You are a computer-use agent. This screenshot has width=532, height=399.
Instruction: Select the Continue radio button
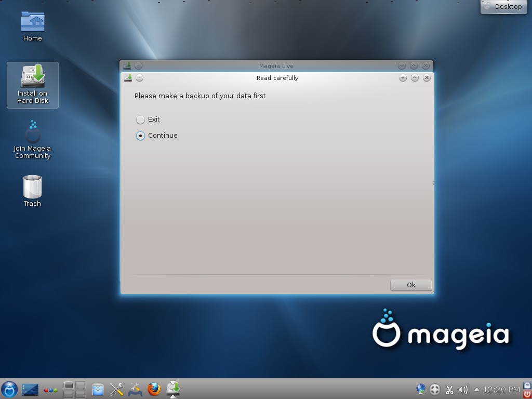[140, 136]
